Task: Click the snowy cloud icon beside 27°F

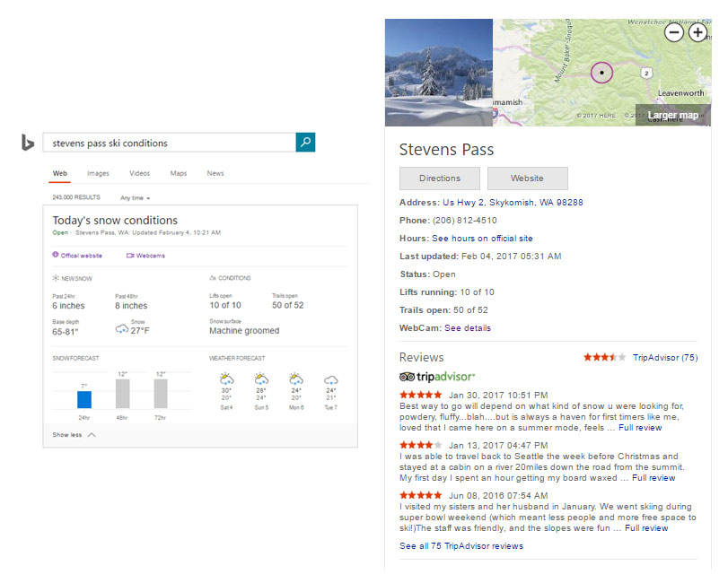Action: click(120, 329)
